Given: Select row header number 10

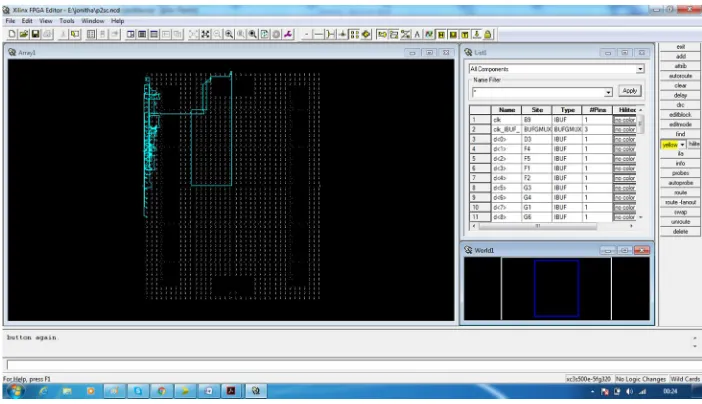Looking at the screenshot, I should (x=480, y=207).
